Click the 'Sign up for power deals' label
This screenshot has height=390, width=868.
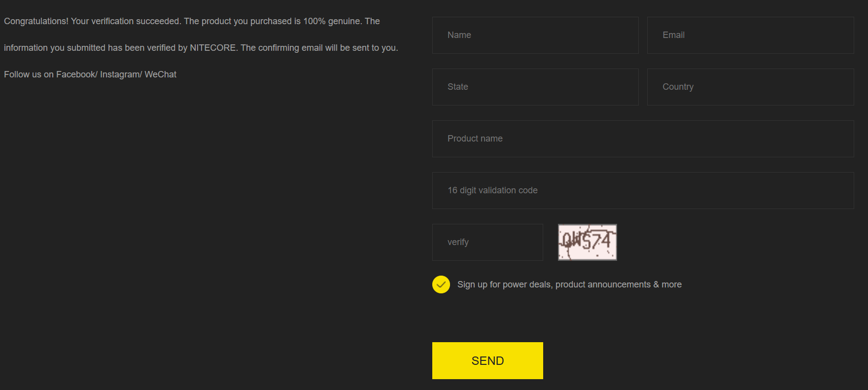point(569,284)
